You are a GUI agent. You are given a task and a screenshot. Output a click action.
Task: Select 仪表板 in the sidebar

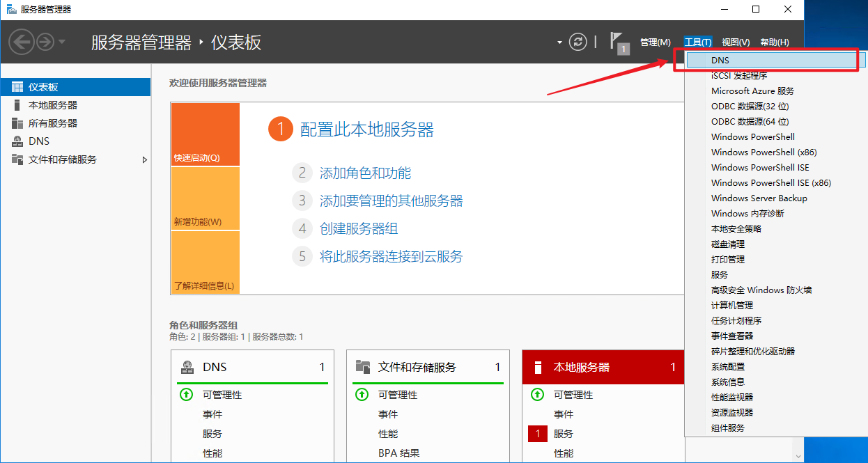pos(75,87)
